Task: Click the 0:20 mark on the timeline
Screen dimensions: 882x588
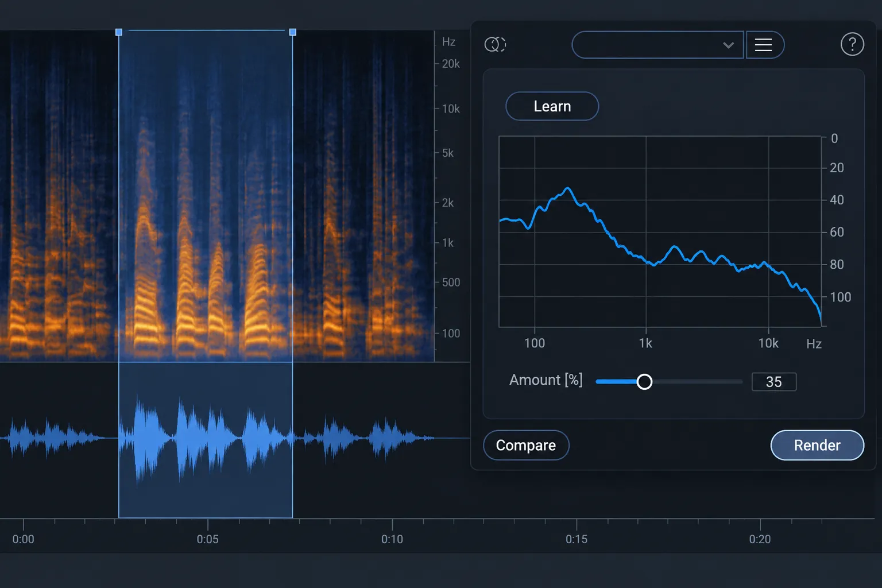Action: [760, 539]
